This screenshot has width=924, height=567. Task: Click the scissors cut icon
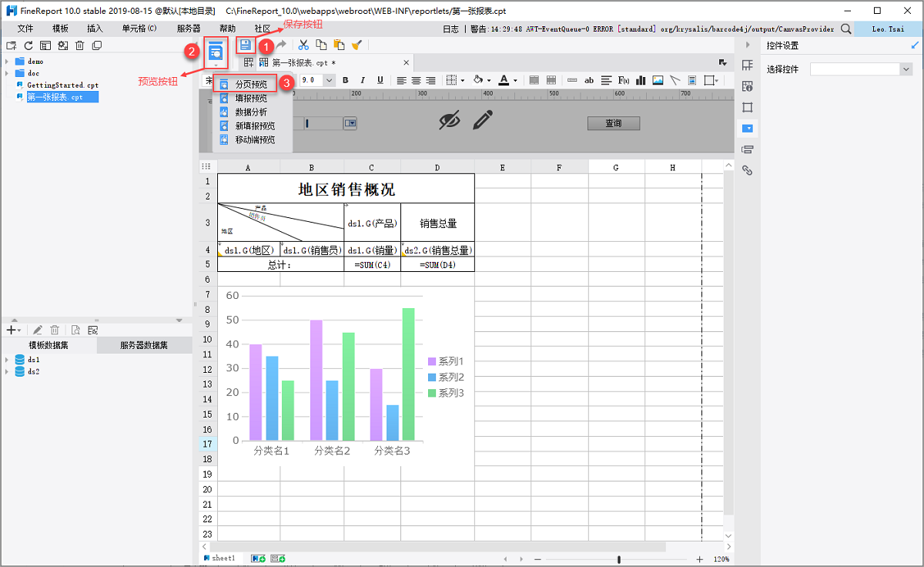pyautogui.click(x=303, y=45)
